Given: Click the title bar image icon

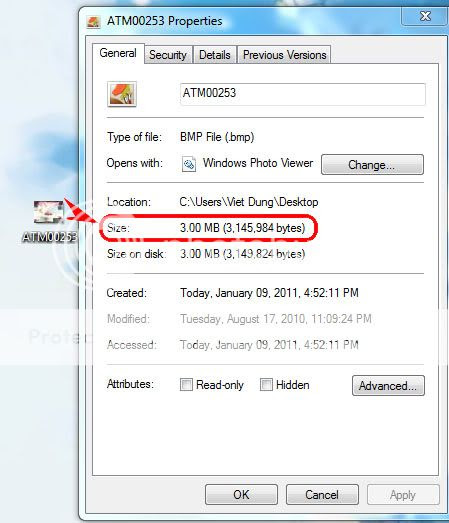Looking at the screenshot, I should tap(93, 22).
